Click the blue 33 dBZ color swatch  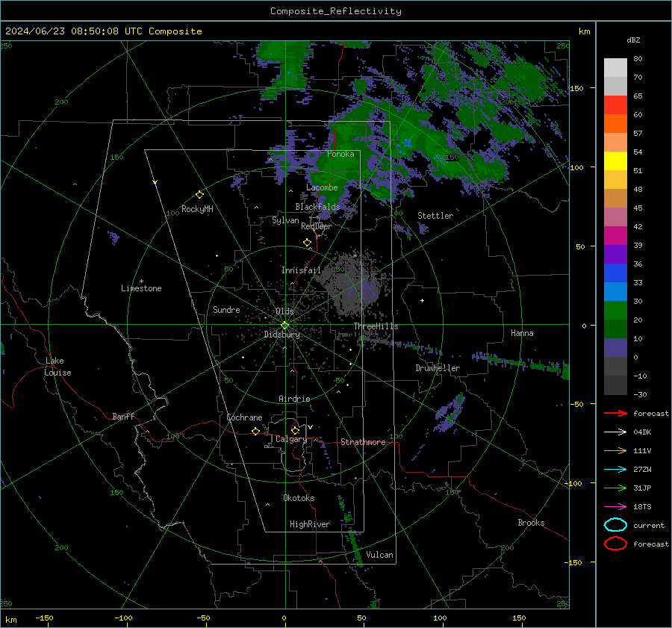615,273
